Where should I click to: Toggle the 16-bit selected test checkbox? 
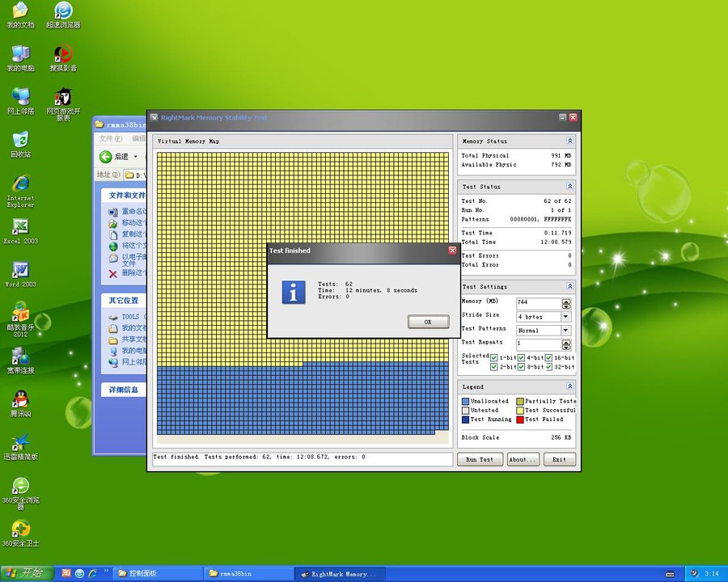pyautogui.click(x=548, y=357)
